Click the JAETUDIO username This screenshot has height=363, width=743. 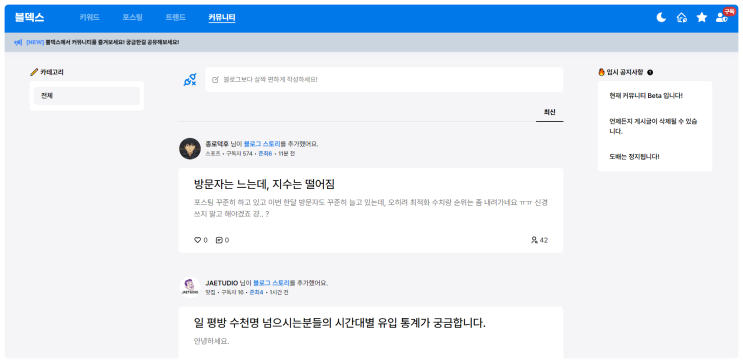tap(222, 283)
